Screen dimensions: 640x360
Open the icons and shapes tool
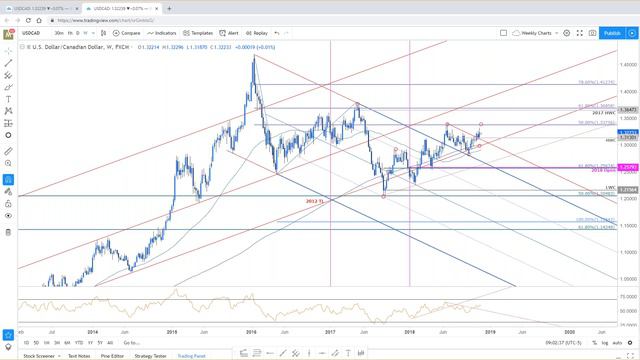click(x=8, y=135)
